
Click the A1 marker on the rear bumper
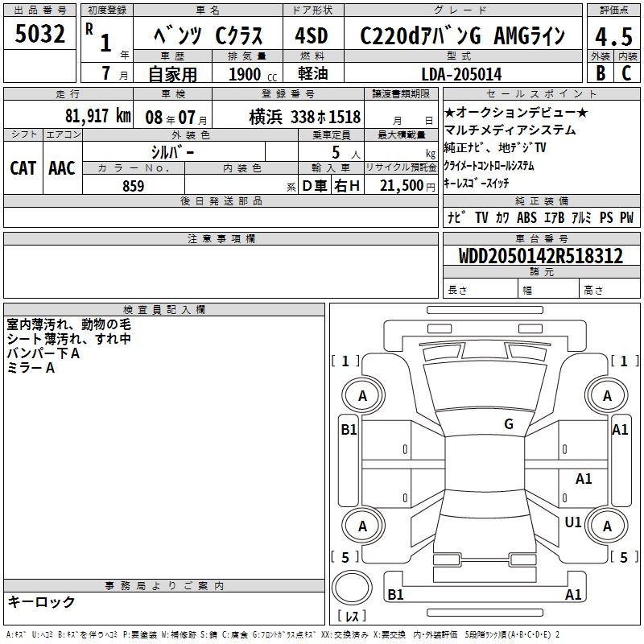573,595
